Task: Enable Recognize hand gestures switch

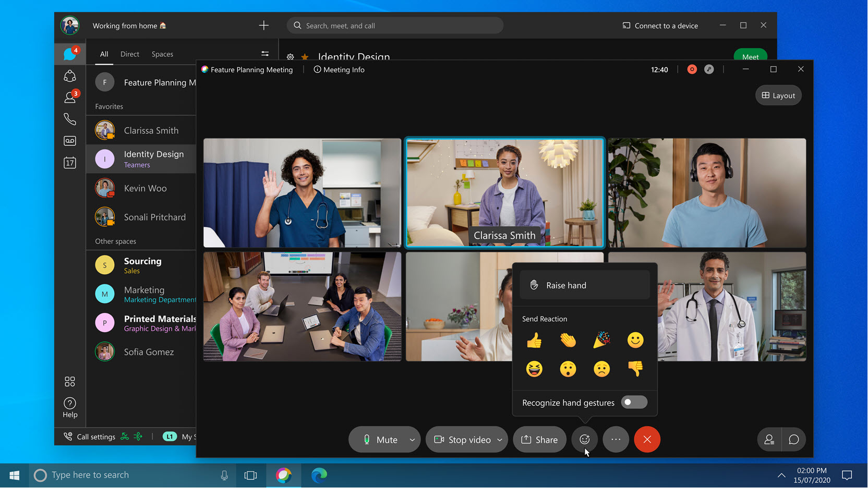Action: (x=634, y=402)
